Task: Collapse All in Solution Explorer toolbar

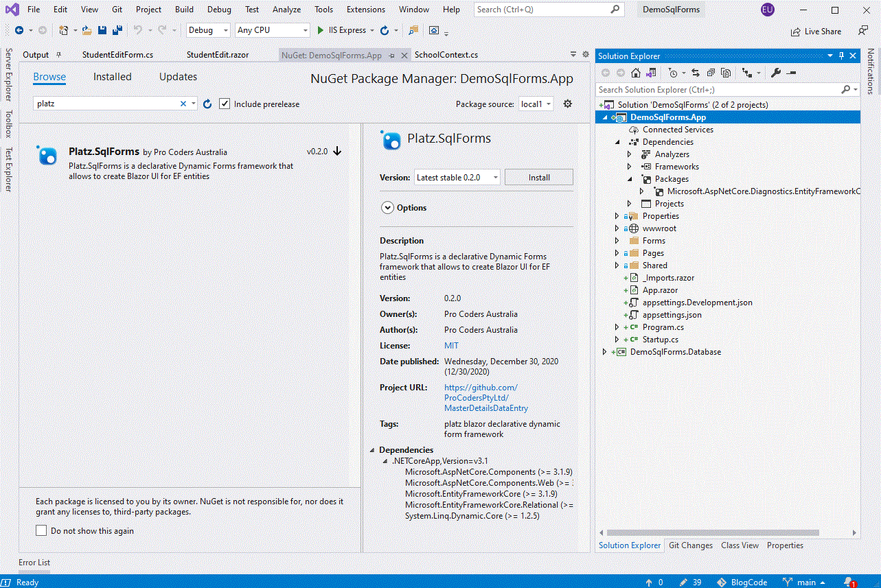Action: (x=711, y=73)
